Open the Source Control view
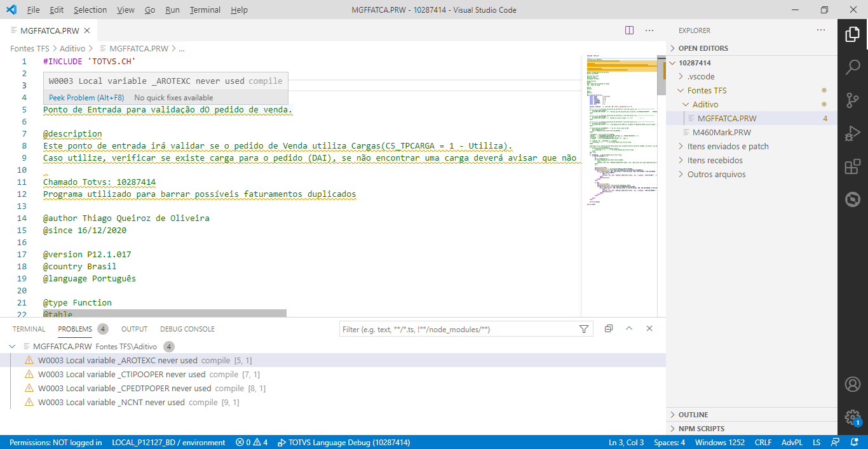Screen dimensions: 868x449 coord(852,100)
